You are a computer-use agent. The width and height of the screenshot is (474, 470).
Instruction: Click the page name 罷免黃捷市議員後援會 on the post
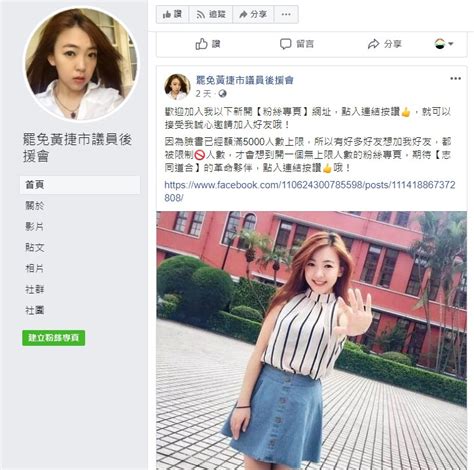point(244,80)
